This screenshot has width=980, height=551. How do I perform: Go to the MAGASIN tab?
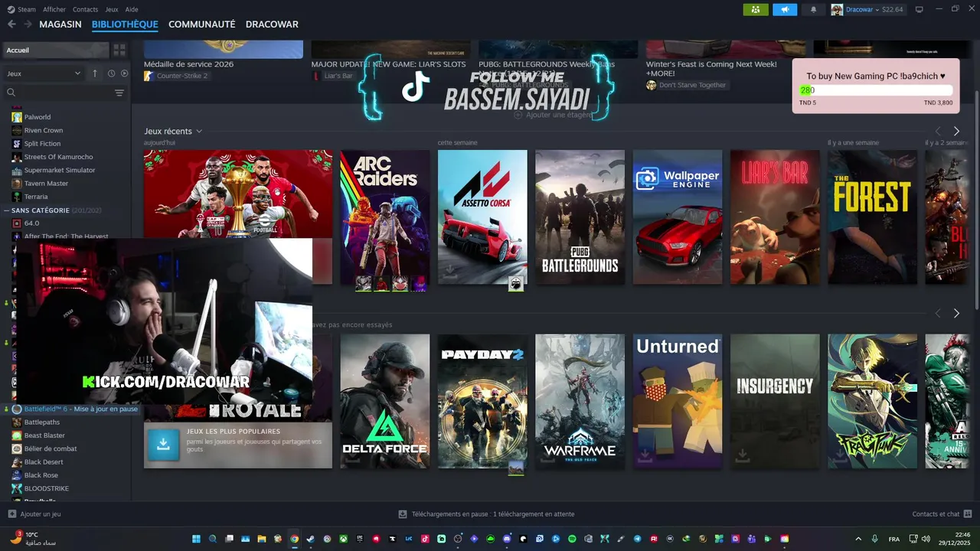pos(60,24)
